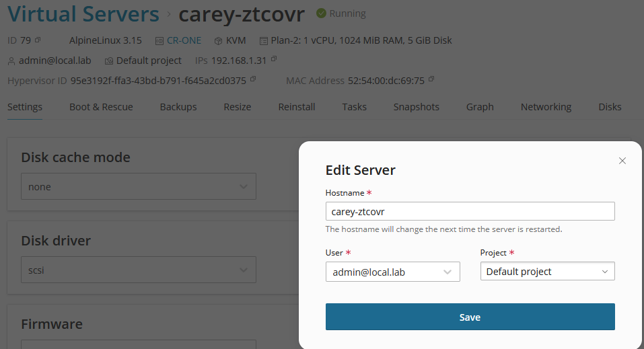Expand the Disk cache mode dropdown
Screen dimensions: 644x349
[x=139, y=186]
